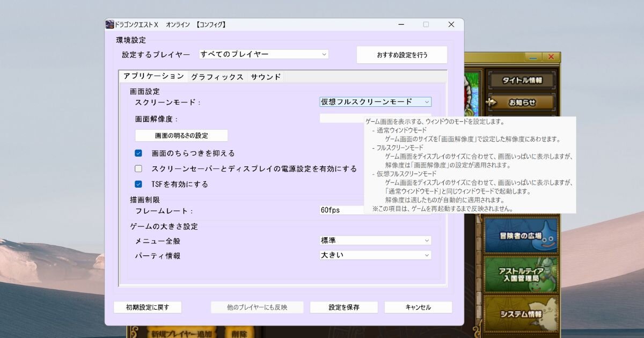Close the launcher window with red X
Screen dimensions: 644x338
(551, 57)
